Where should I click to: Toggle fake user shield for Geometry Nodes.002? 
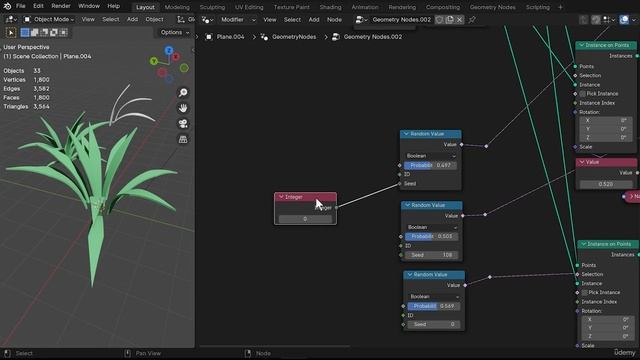click(x=439, y=20)
